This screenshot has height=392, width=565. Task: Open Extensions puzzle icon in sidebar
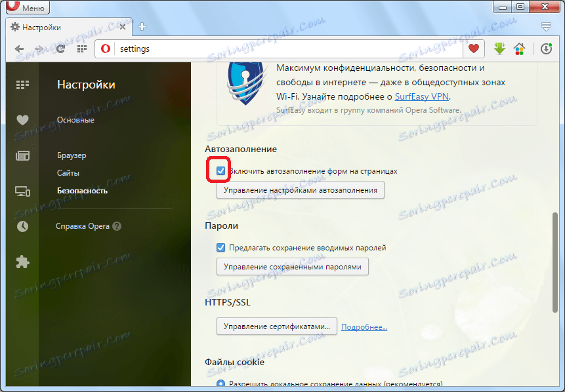coord(22,262)
